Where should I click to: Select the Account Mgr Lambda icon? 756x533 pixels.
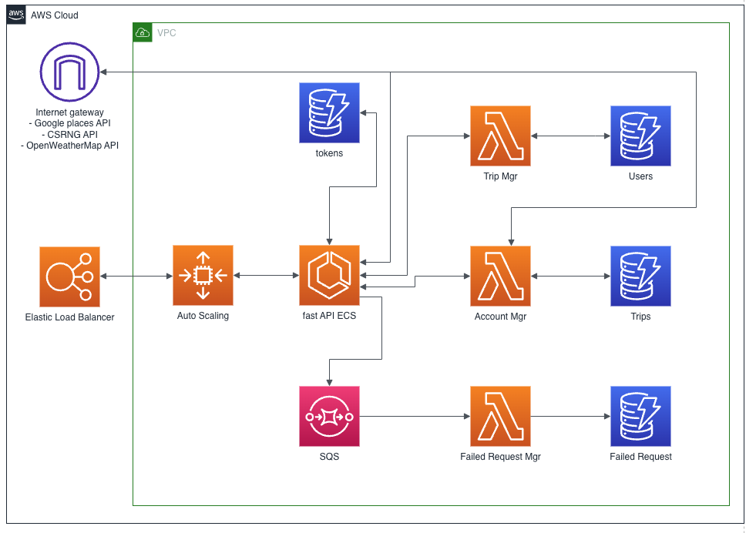pyautogui.click(x=500, y=277)
